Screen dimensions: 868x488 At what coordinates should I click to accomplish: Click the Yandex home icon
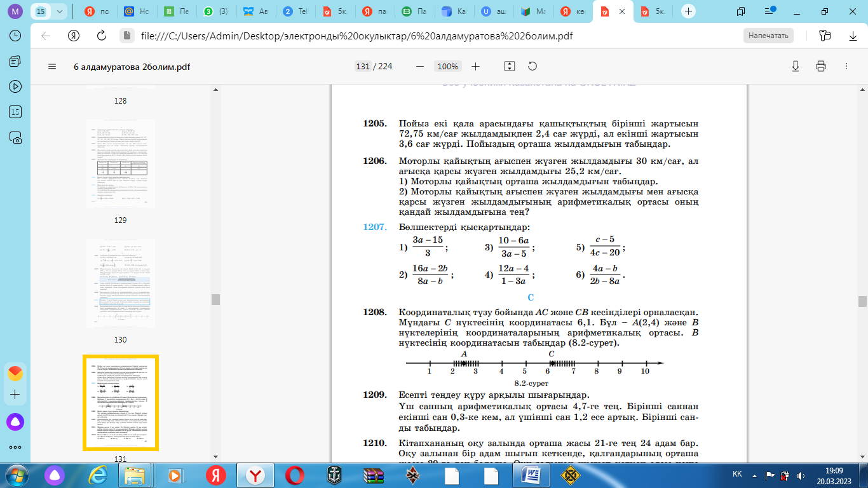point(74,36)
